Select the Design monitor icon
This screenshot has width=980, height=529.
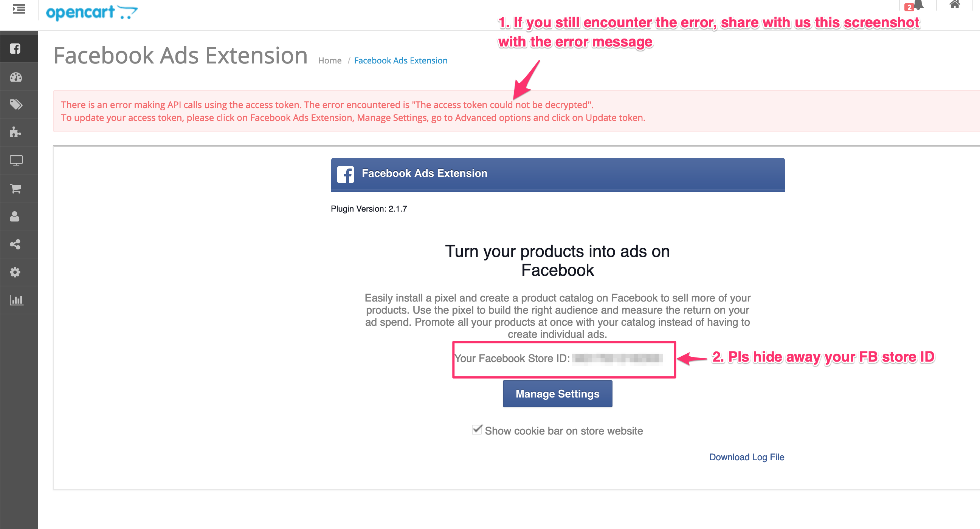(15, 160)
